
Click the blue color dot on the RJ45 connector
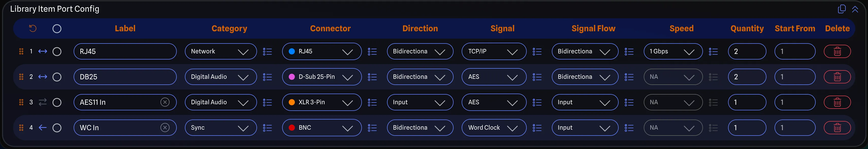point(292,51)
